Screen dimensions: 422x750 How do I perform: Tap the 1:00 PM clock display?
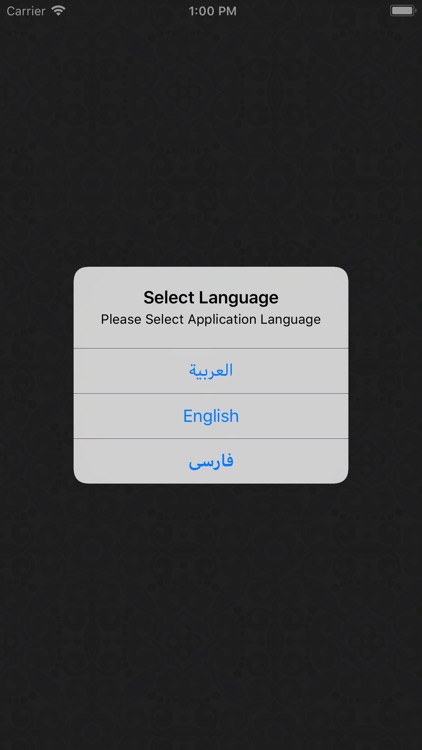point(212,11)
